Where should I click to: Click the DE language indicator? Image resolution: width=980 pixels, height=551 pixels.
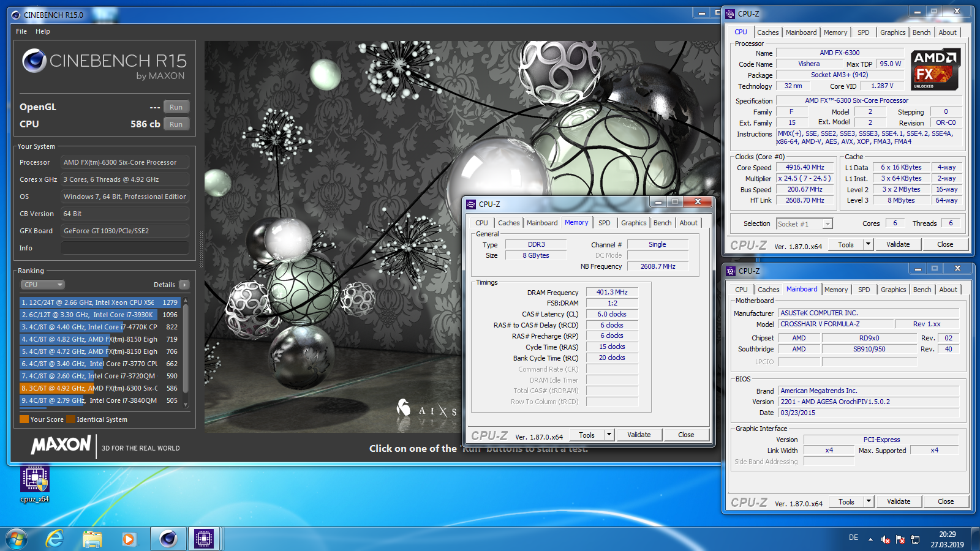tap(853, 538)
